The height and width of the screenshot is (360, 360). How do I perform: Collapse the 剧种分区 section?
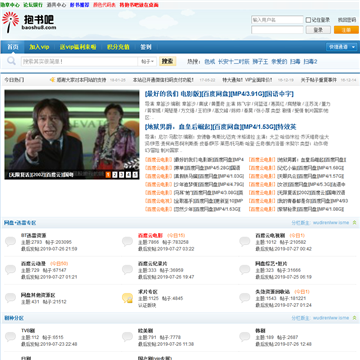(355, 318)
